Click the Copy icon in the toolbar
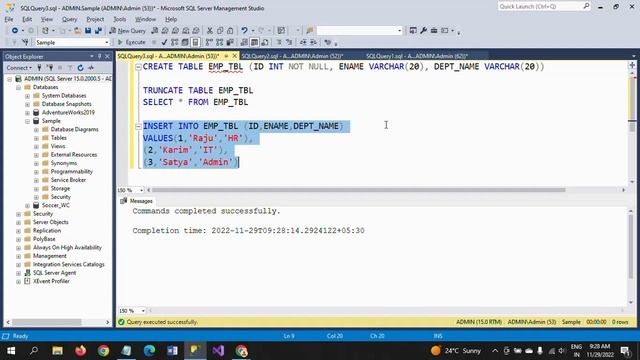 point(220,31)
